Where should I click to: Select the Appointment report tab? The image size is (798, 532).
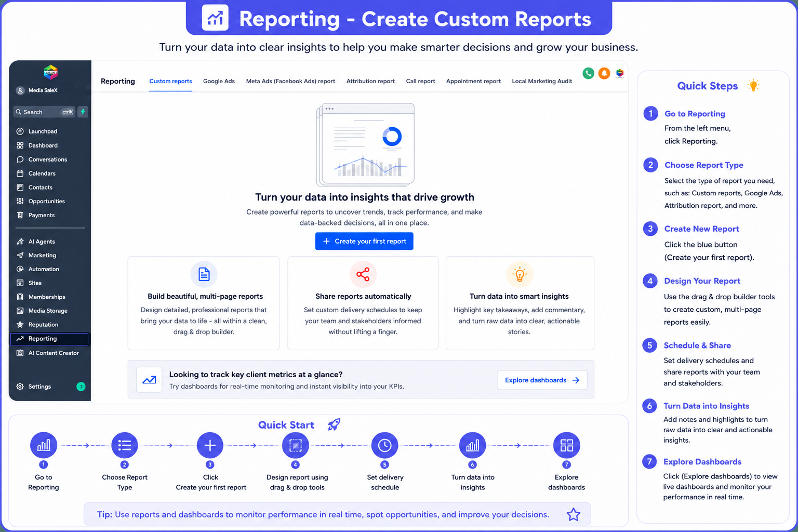coord(473,81)
